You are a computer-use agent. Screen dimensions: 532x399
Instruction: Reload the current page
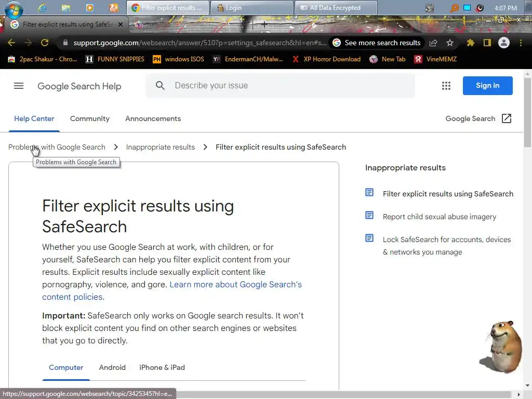click(45, 43)
